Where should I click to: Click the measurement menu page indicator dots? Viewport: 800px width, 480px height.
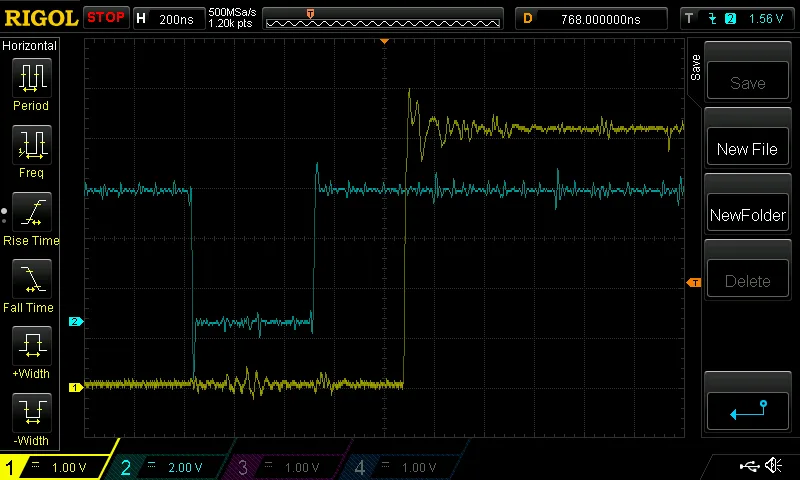[4, 216]
